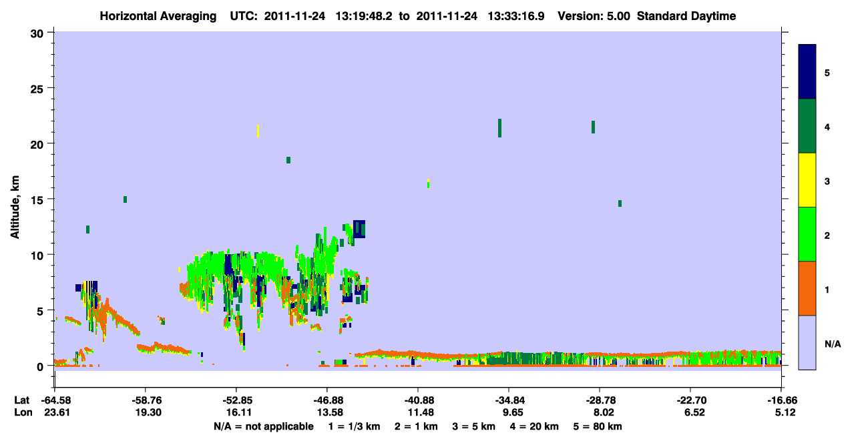Click latitude value -16.66

point(781,400)
